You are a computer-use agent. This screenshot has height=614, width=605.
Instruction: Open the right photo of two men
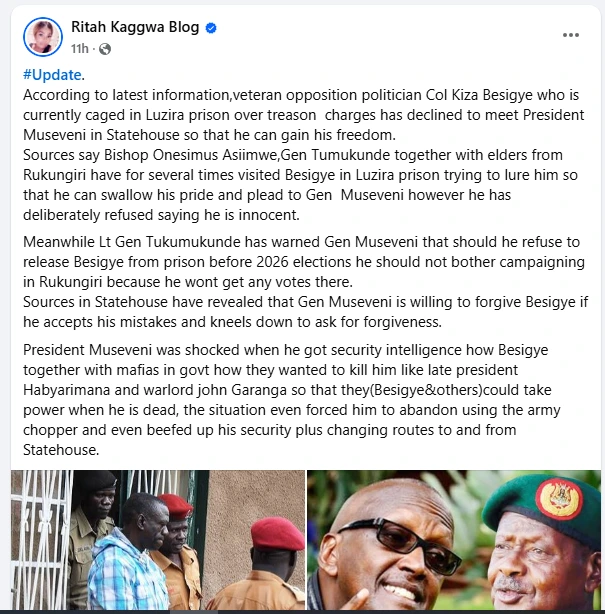click(x=454, y=540)
